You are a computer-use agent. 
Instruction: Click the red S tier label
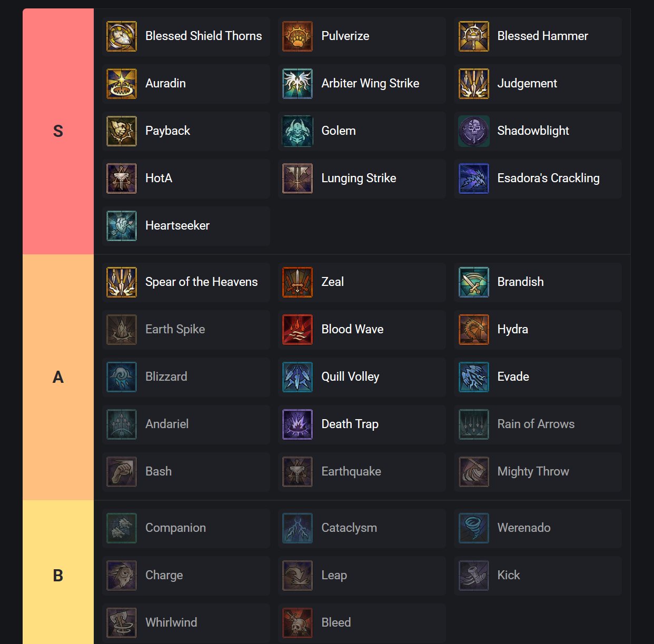(x=58, y=131)
